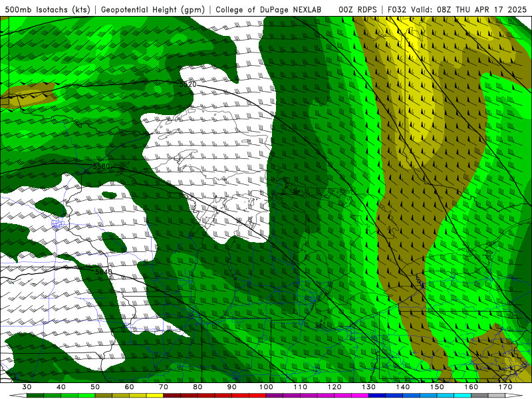Click the 110 value on the color scale
Screen dimensions: 532x399
(301, 387)
